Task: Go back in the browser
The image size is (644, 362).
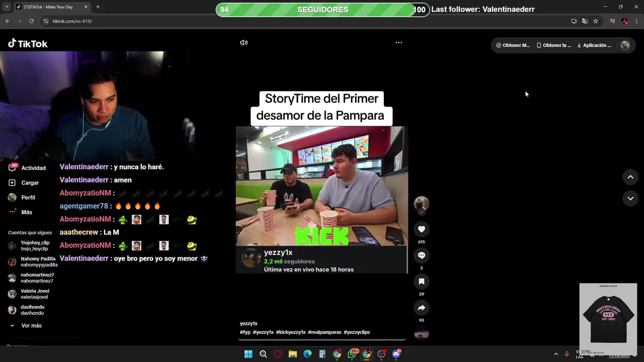Action: tap(7, 21)
